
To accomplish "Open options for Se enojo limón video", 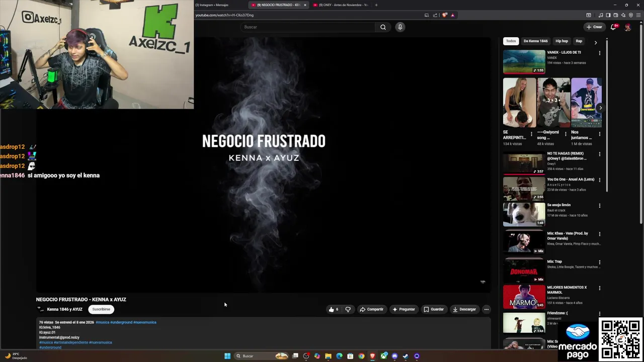I will pyautogui.click(x=599, y=206).
